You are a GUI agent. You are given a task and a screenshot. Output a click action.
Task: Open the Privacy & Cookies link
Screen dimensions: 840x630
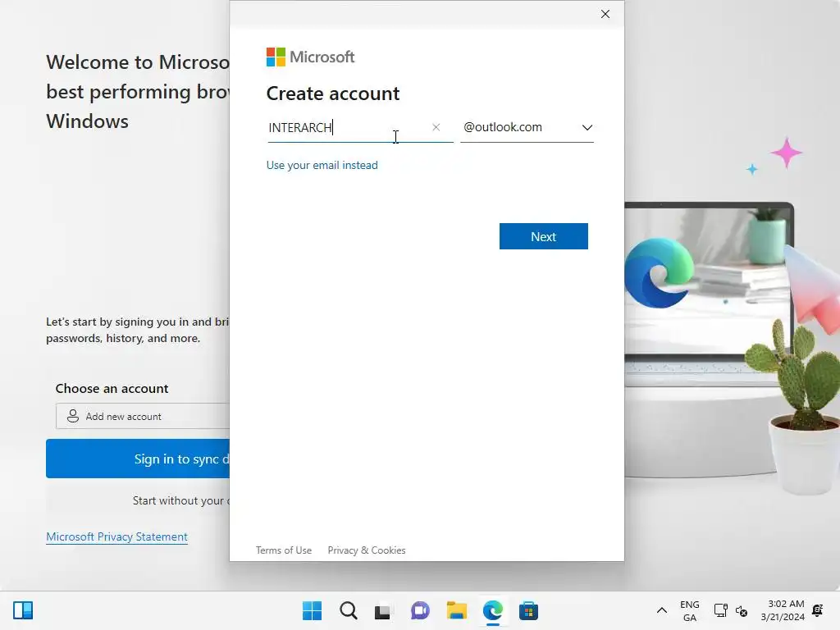click(367, 550)
